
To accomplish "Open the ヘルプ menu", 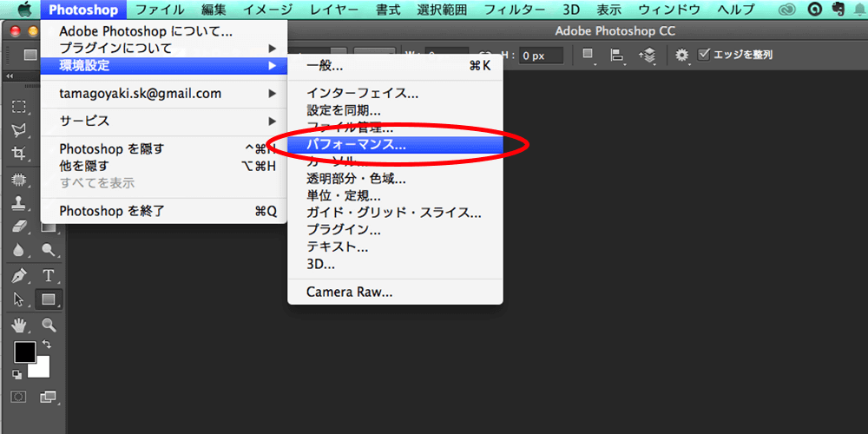I will coord(735,9).
